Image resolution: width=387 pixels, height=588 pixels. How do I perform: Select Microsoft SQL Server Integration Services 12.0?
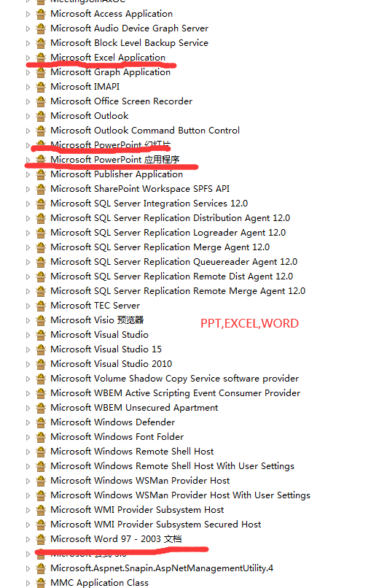[149, 204]
